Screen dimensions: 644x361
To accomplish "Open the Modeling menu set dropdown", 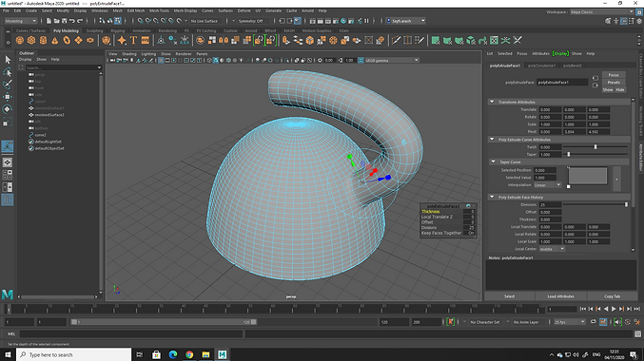I will [21, 21].
